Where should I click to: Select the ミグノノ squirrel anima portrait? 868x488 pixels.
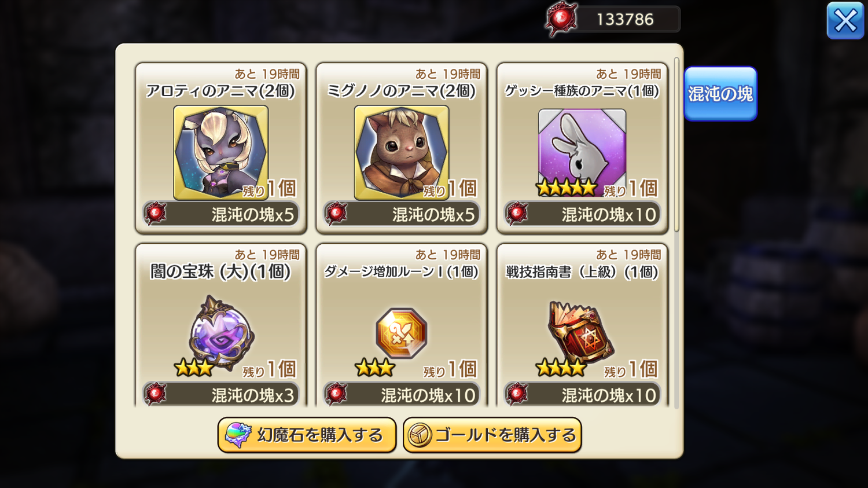pos(402,153)
